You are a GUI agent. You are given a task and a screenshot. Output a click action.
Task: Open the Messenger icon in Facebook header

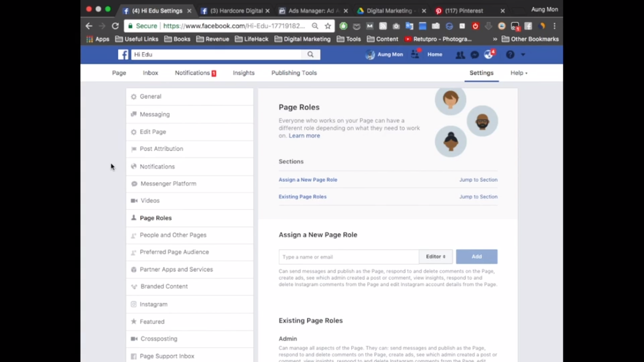(475, 55)
